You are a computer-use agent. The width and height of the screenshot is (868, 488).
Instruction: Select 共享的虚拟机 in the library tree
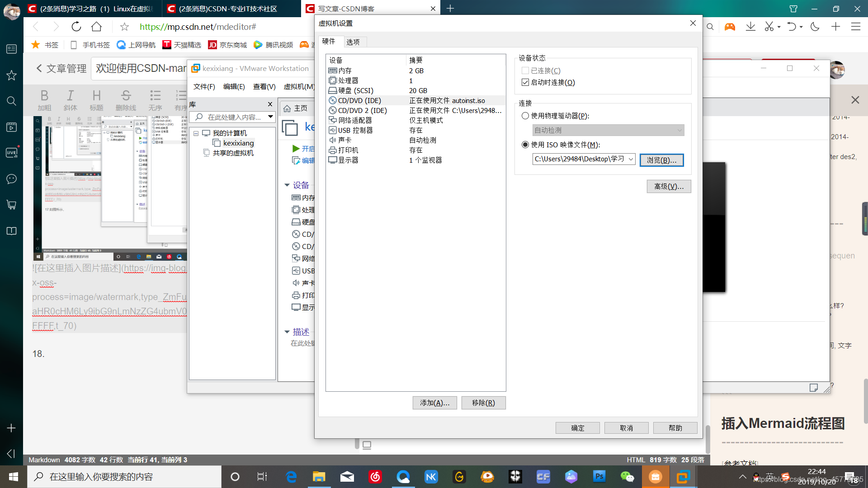tap(233, 153)
